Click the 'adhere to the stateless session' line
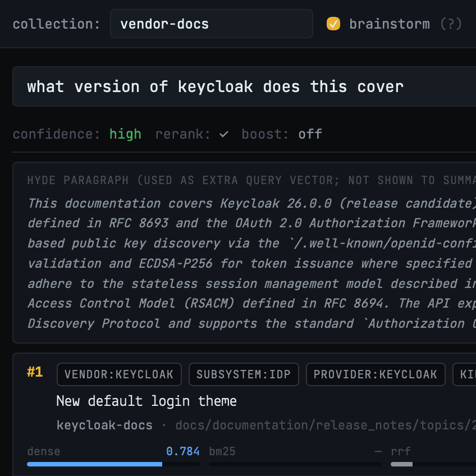Viewport: 476px width, 476px height. pos(251,283)
